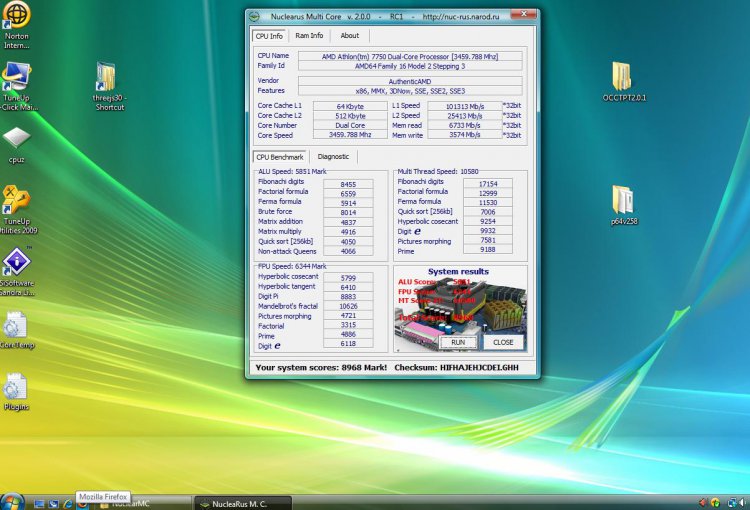
Task: Click Switch Between Windows quick launch icon
Action: 54,504
